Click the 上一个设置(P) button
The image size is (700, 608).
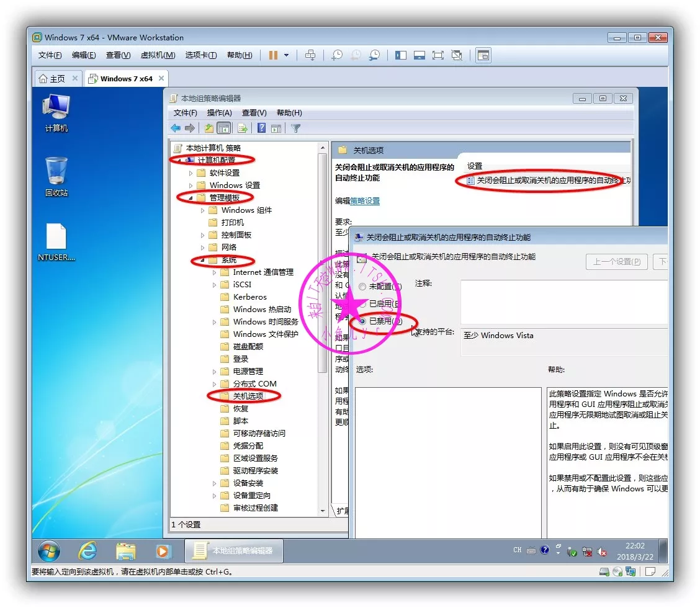(616, 262)
